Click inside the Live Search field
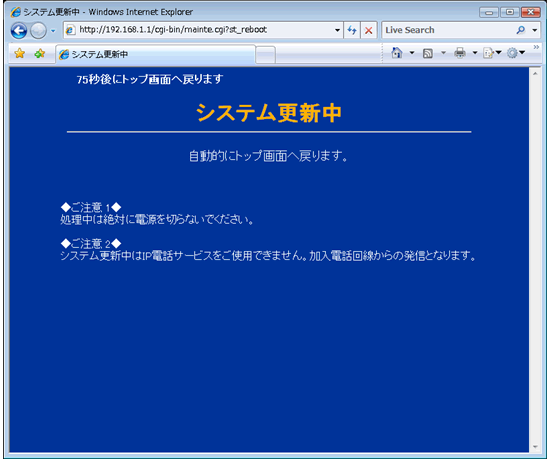 coord(449,30)
